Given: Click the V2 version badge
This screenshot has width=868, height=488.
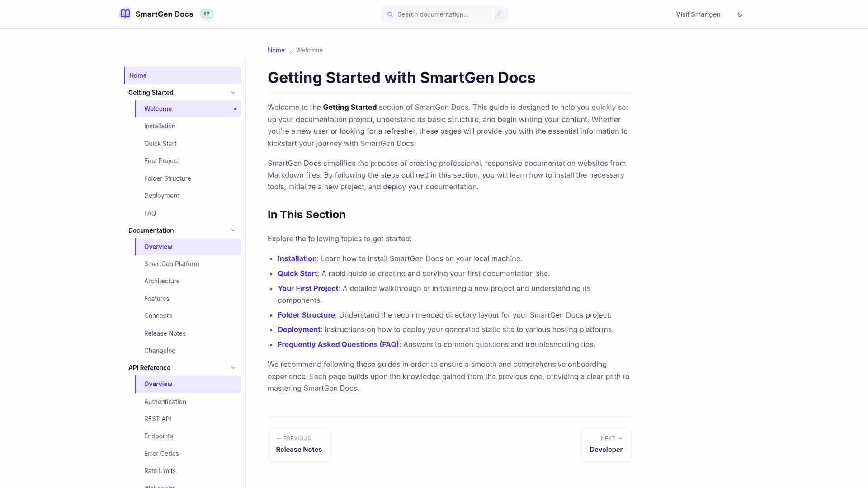Looking at the screenshot, I should click(207, 14).
